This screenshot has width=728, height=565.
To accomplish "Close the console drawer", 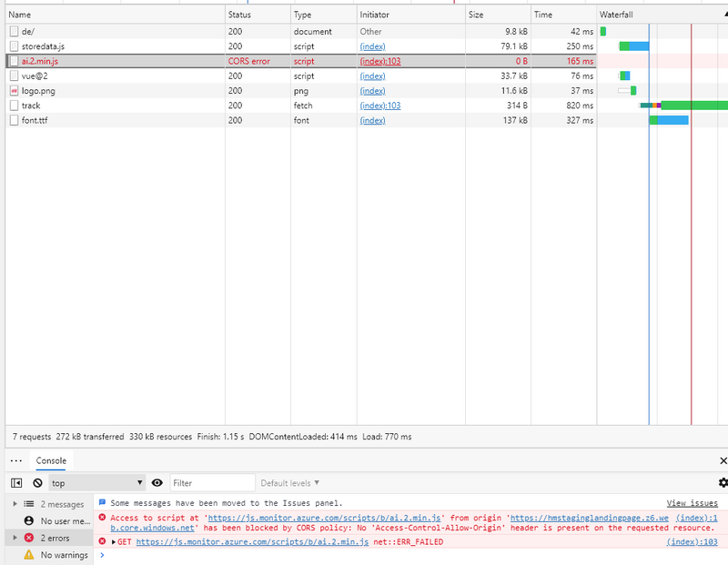I will [x=723, y=460].
